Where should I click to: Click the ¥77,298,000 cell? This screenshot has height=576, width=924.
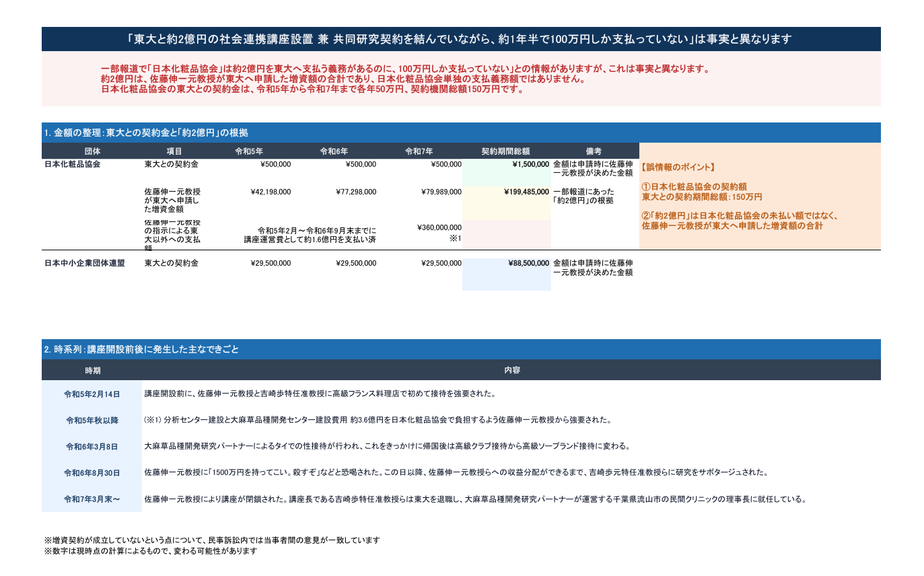click(x=356, y=192)
